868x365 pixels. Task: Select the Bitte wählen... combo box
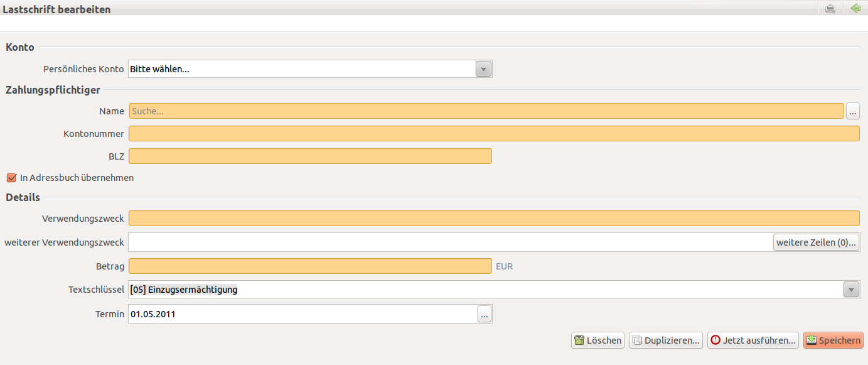[x=310, y=69]
